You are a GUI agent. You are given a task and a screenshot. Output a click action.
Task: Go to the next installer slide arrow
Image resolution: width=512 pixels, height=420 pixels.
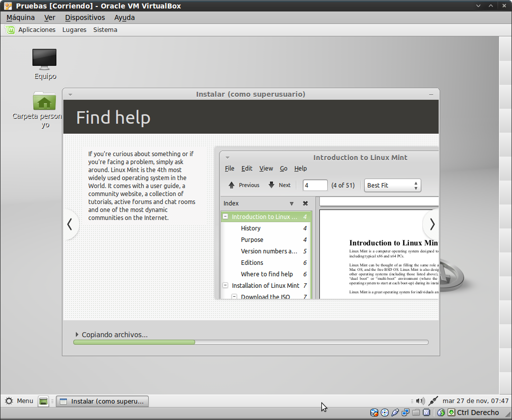432,224
